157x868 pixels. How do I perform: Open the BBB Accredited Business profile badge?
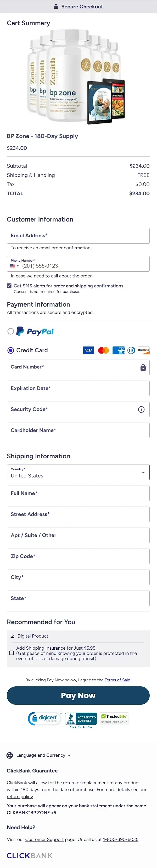click(81, 720)
